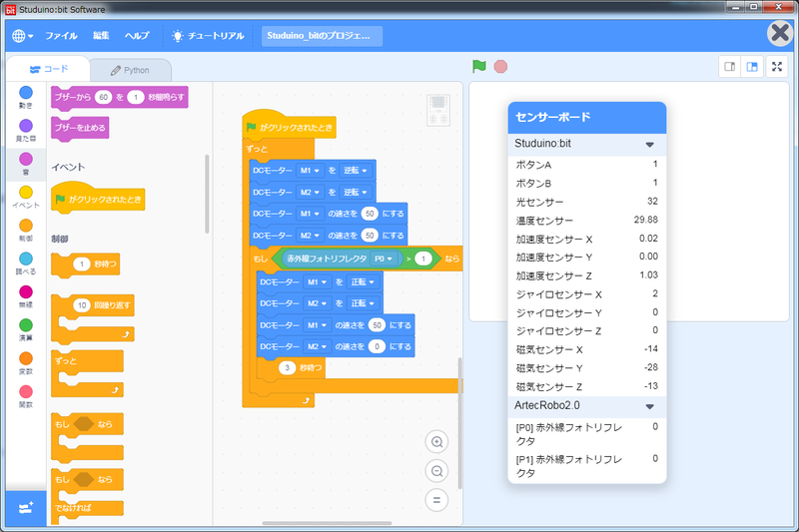The width and height of the screenshot is (799, 532).
Task: Open the ヘルプ menu
Action: (137, 36)
